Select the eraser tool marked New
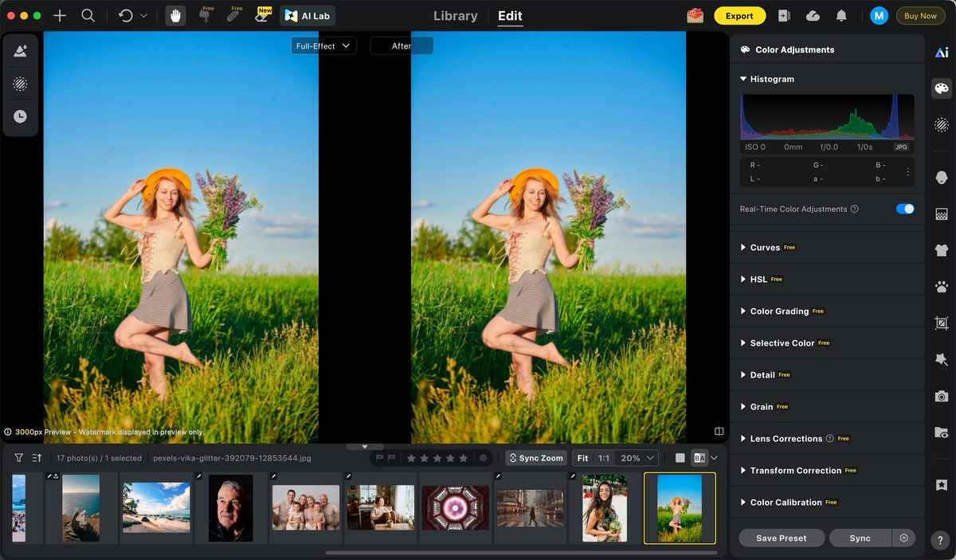The height and width of the screenshot is (560, 956). [x=263, y=15]
